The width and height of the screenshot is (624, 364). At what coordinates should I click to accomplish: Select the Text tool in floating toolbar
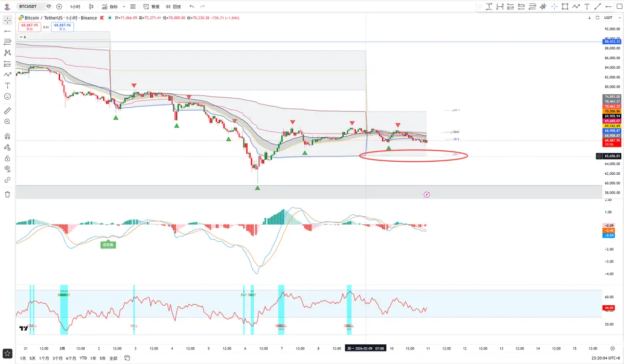[x=587, y=6]
